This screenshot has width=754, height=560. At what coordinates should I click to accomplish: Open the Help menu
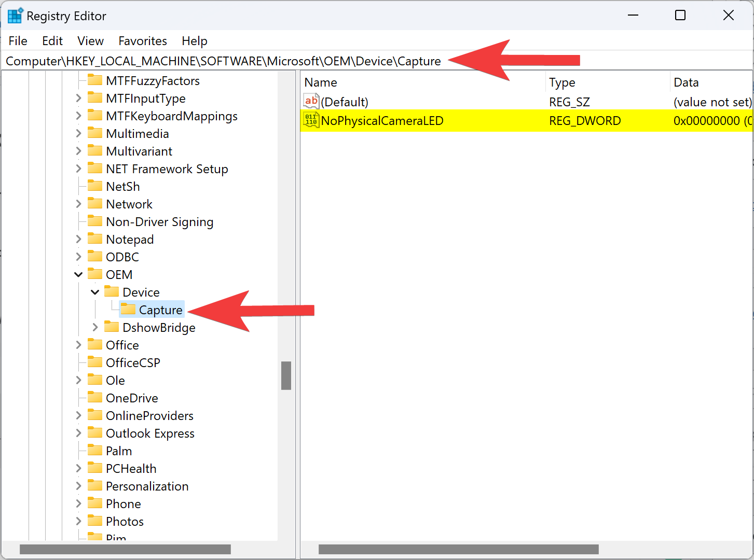pyautogui.click(x=195, y=41)
